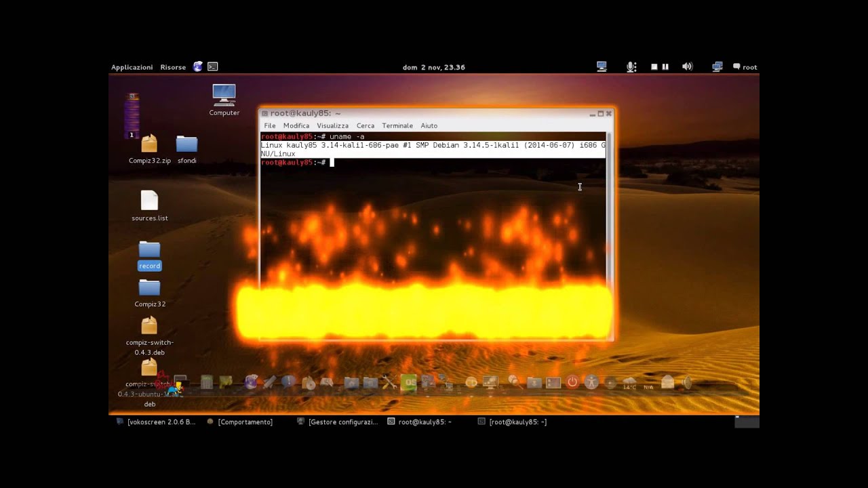Click the accessibility figure icon in dock
The width and height of the screenshot is (868, 488).
(591, 382)
